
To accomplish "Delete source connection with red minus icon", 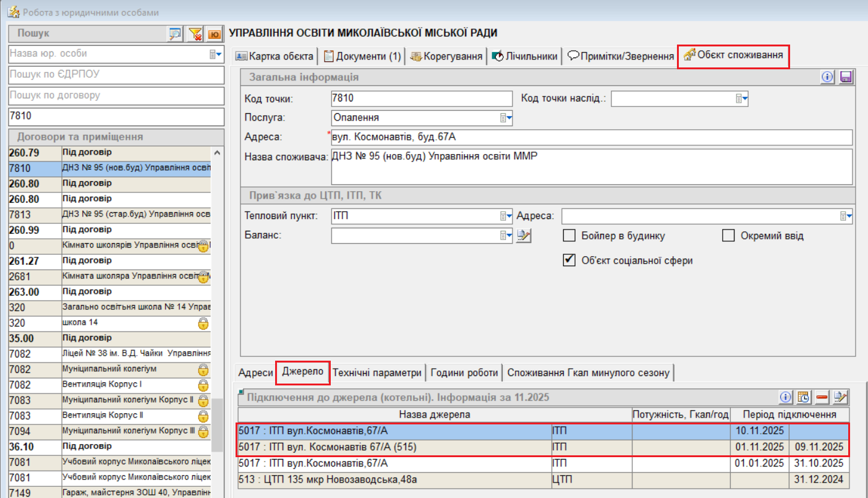I will [x=822, y=397].
